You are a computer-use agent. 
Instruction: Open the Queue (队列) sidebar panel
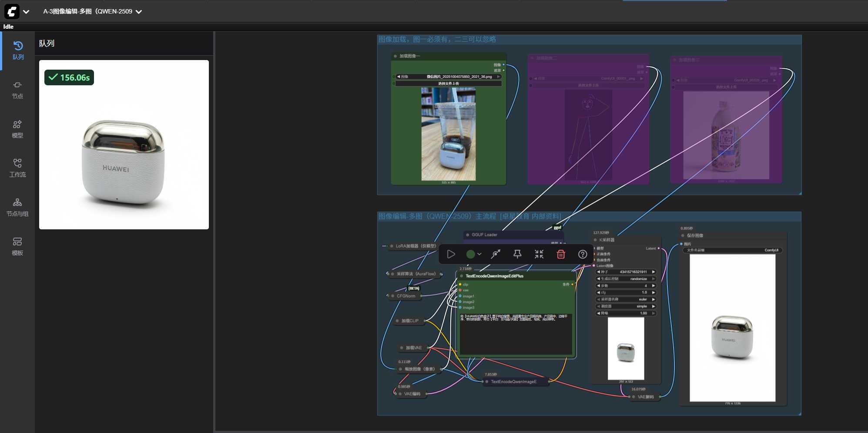click(x=18, y=50)
